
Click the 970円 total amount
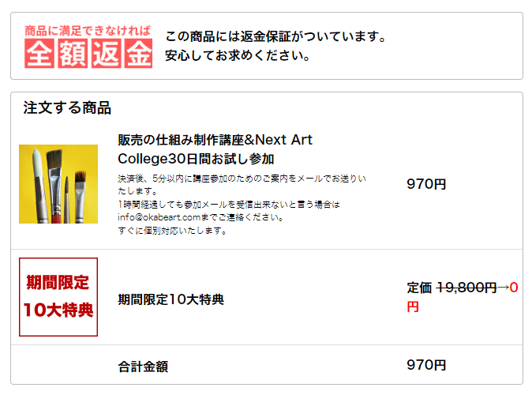point(426,365)
